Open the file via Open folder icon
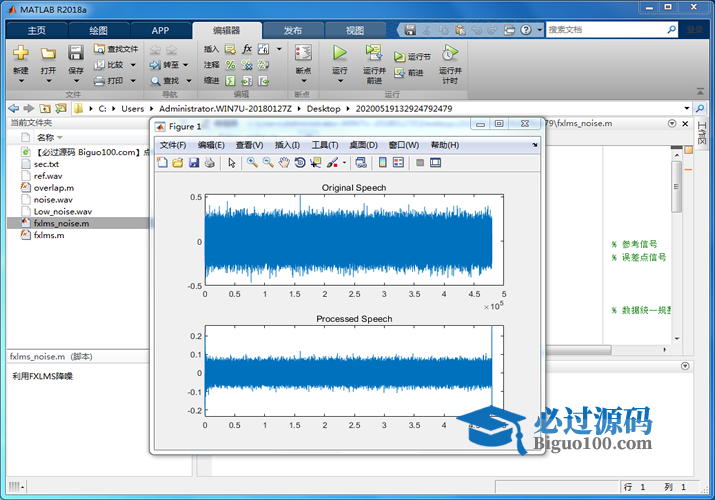The width and height of the screenshot is (715, 500). [x=48, y=53]
